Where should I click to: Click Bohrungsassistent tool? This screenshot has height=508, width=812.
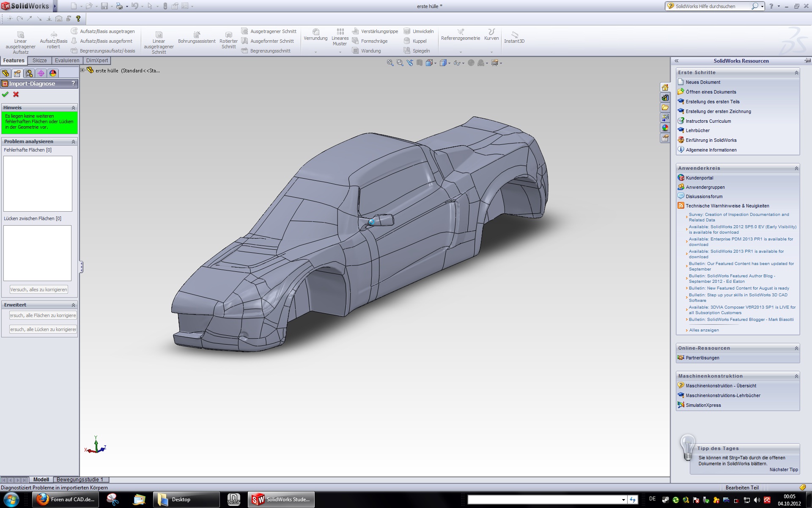pos(197,37)
